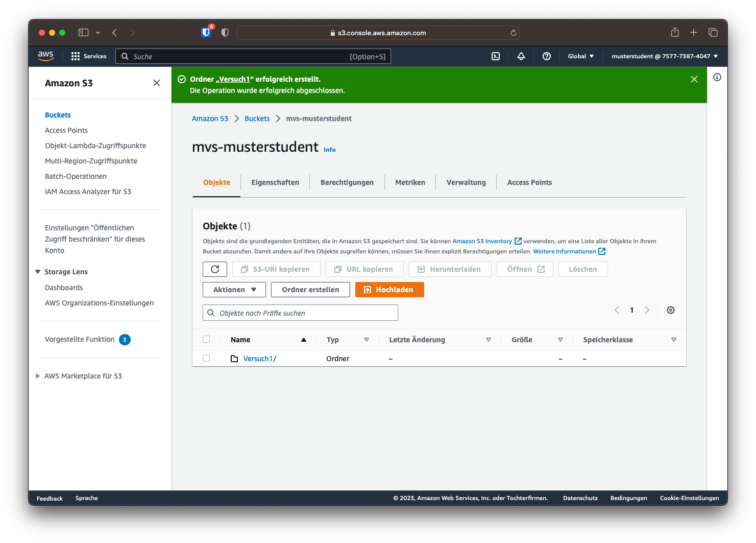
Task: Click Feedback in the footer
Action: tap(50, 498)
